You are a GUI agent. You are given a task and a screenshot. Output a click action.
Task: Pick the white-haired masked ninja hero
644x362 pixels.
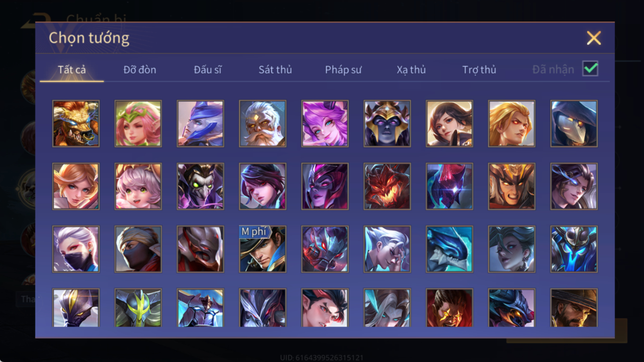coord(76,250)
